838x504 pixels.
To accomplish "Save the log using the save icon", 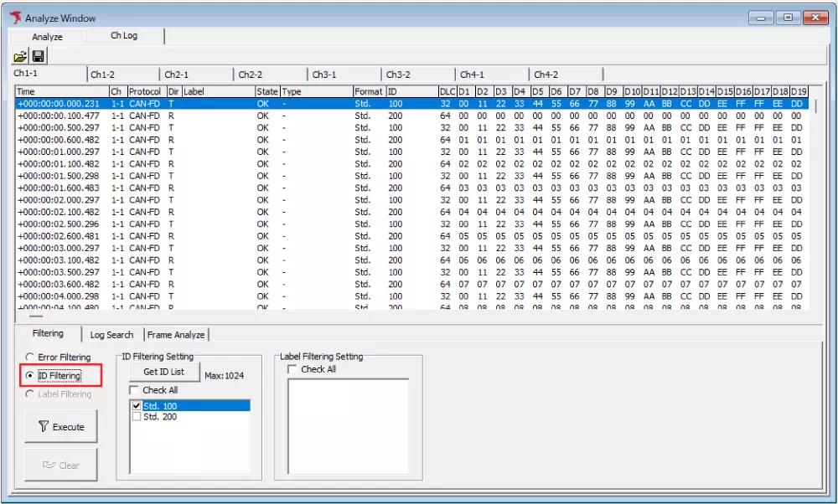I will click(39, 56).
